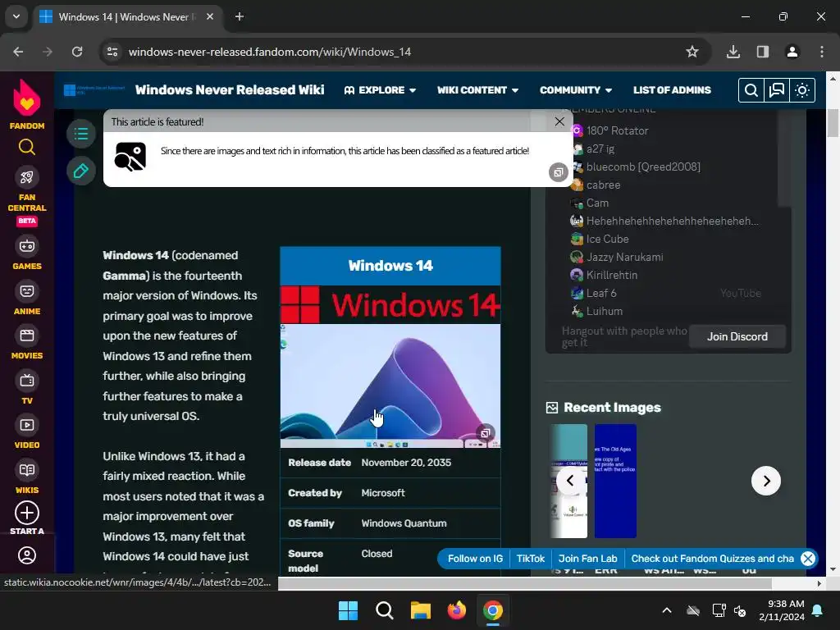Open Firefox from taskbar

pos(456,610)
